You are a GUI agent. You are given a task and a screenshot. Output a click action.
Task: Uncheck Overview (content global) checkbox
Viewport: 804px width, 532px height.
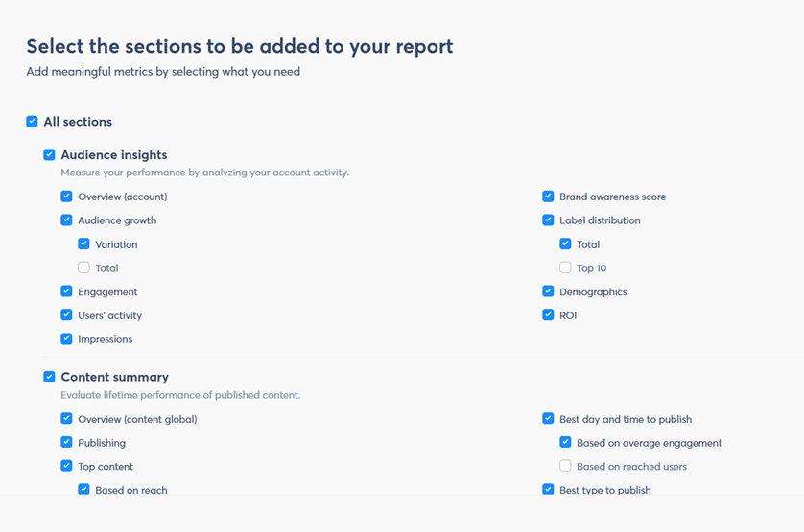point(66,419)
